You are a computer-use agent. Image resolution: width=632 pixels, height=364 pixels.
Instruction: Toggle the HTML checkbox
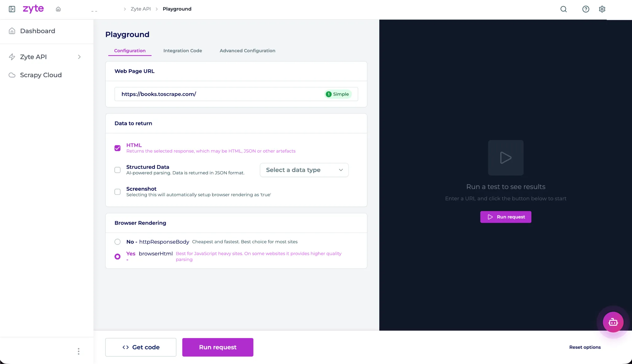pos(118,148)
